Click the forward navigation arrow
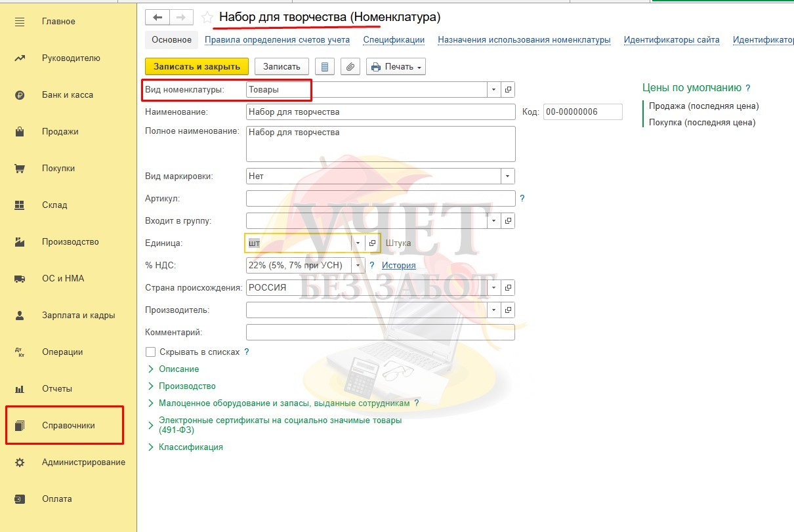 click(181, 18)
